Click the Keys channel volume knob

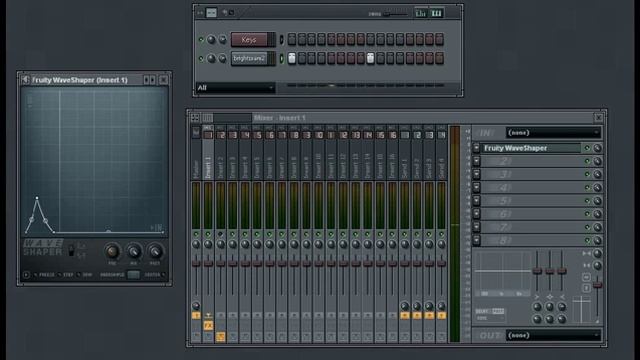[222, 40]
